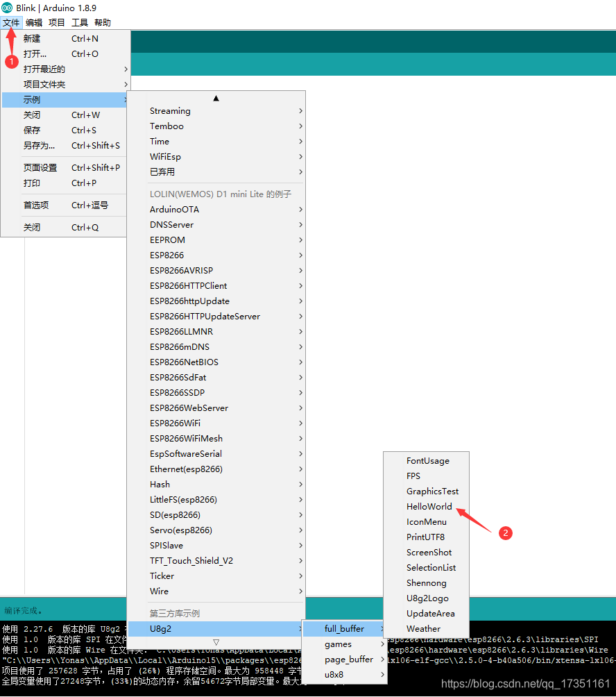616x697 pixels.
Task: Click 关闭 with shortcut Ctrl+W
Action: [x=66, y=115]
